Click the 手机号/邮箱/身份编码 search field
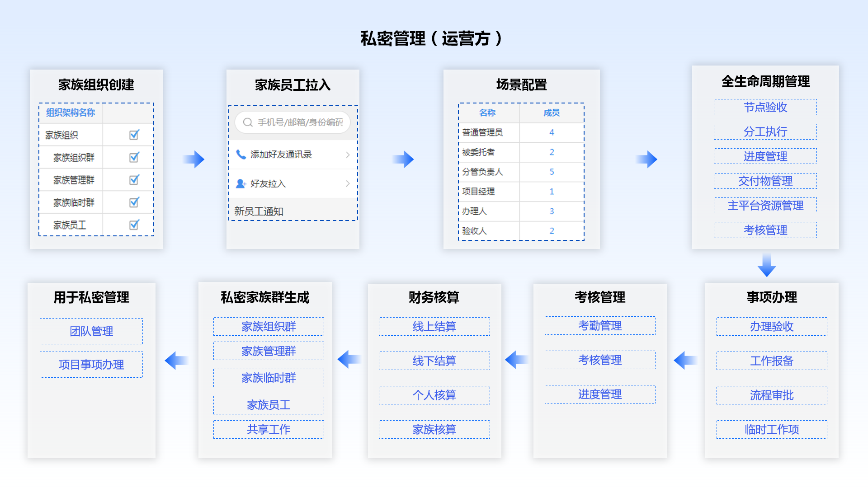The width and height of the screenshot is (868, 488). point(300,122)
